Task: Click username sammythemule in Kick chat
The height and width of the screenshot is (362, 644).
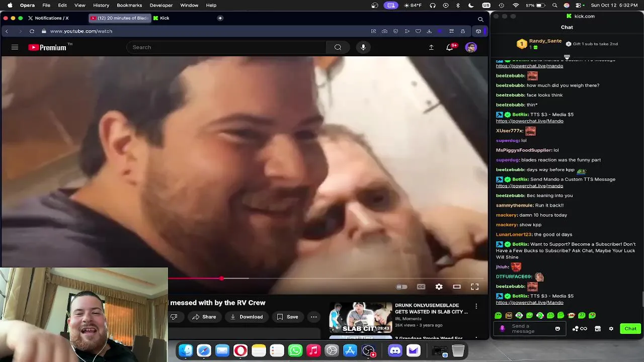Action: click(x=515, y=205)
